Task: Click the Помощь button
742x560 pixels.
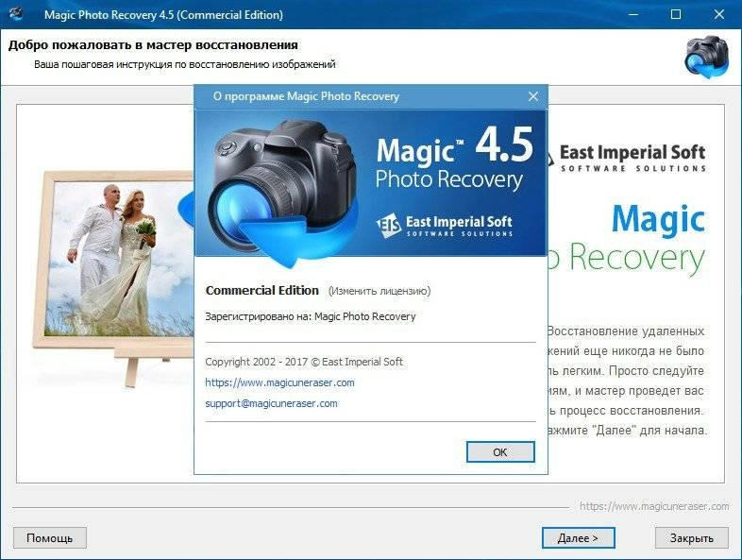Action: pyautogui.click(x=50, y=538)
